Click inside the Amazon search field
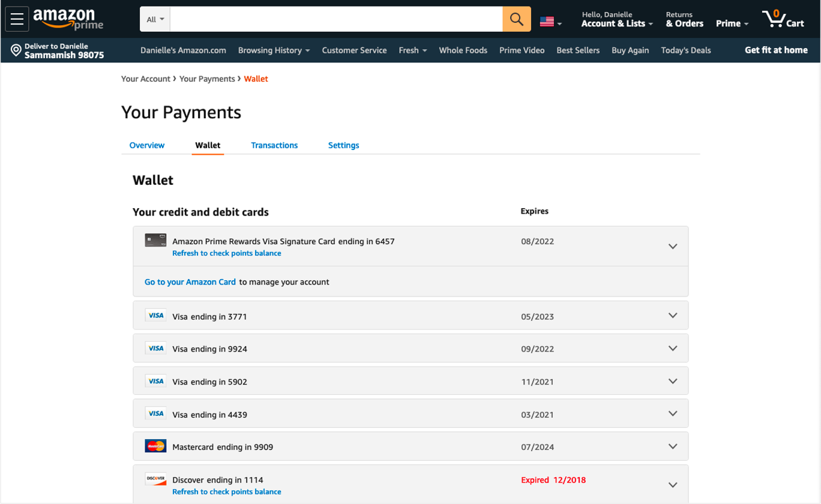821x504 pixels. click(x=336, y=19)
